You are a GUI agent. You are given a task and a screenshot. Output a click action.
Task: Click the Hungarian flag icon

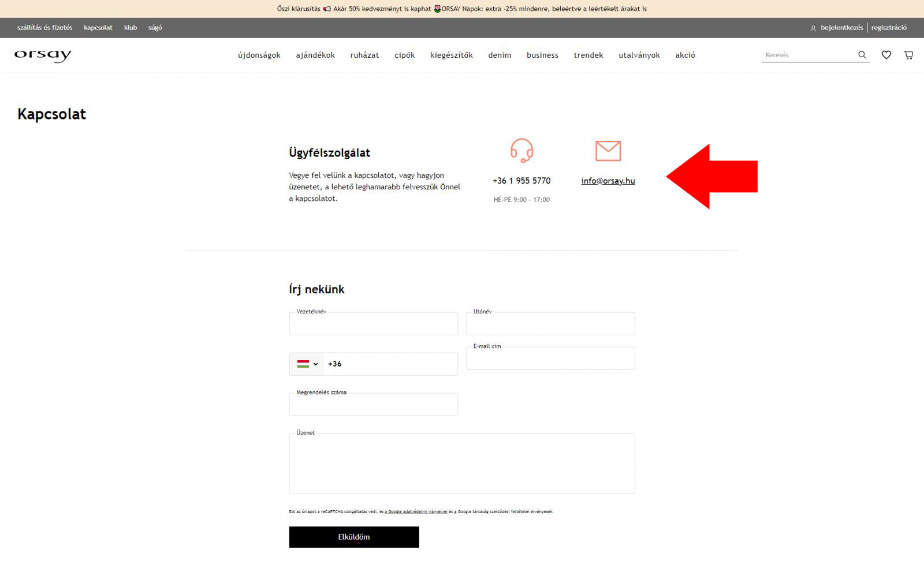(303, 364)
